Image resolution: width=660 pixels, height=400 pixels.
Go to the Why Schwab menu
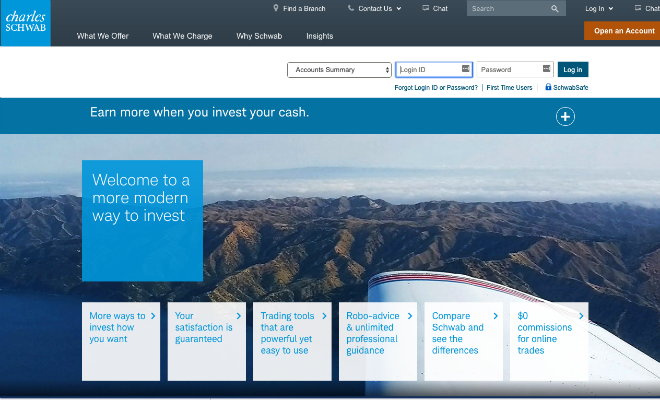(x=257, y=36)
